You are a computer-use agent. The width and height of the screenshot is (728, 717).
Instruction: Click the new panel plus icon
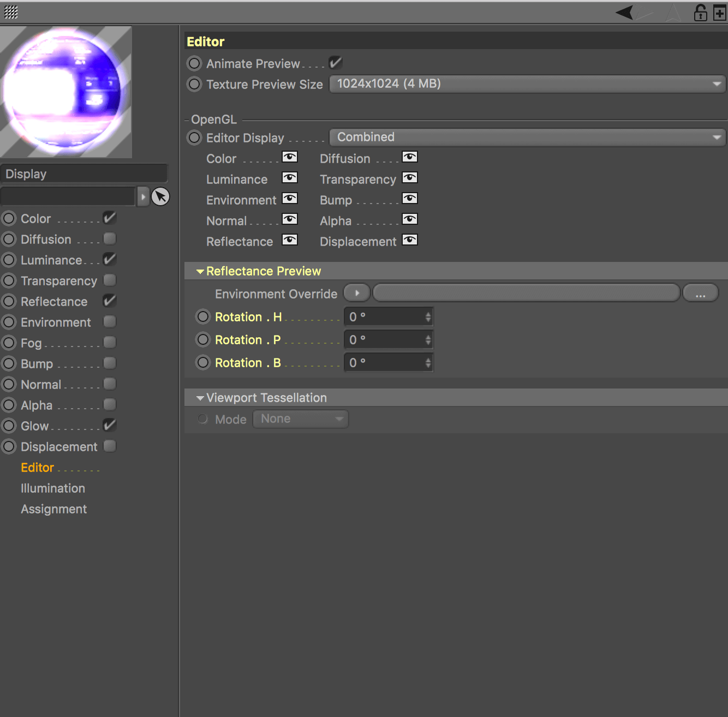(720, 13)
